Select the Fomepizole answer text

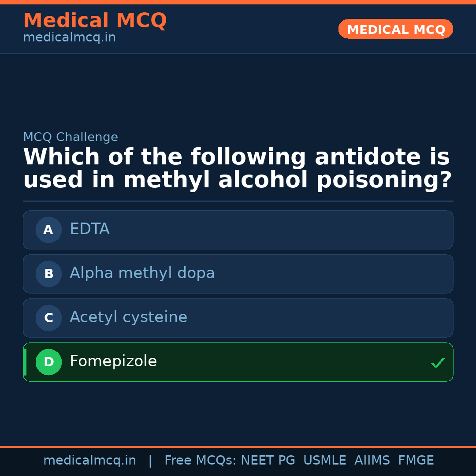click(113, 361)
